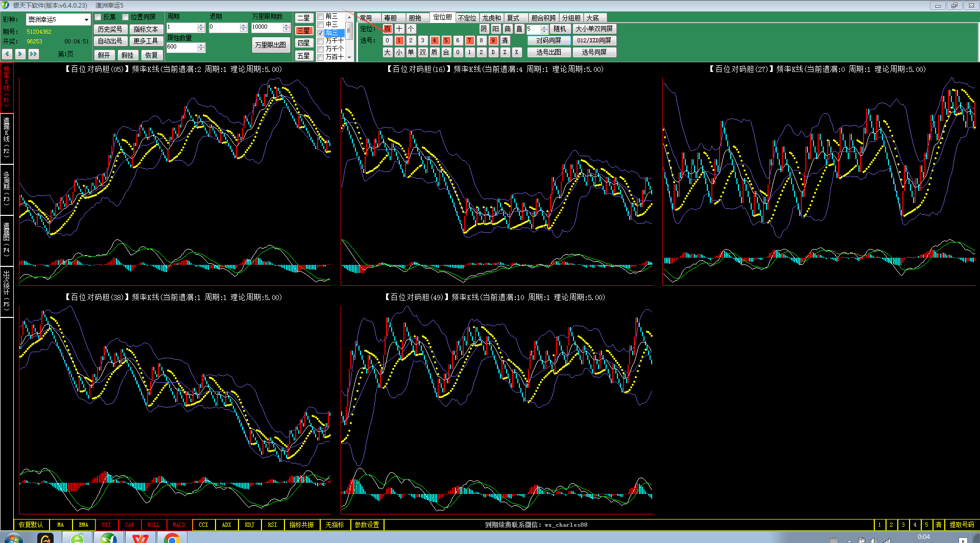This screenshot has height=543, width=980.
Task: Toggle the MACD indicator
Action: click(x=179, y=525)
